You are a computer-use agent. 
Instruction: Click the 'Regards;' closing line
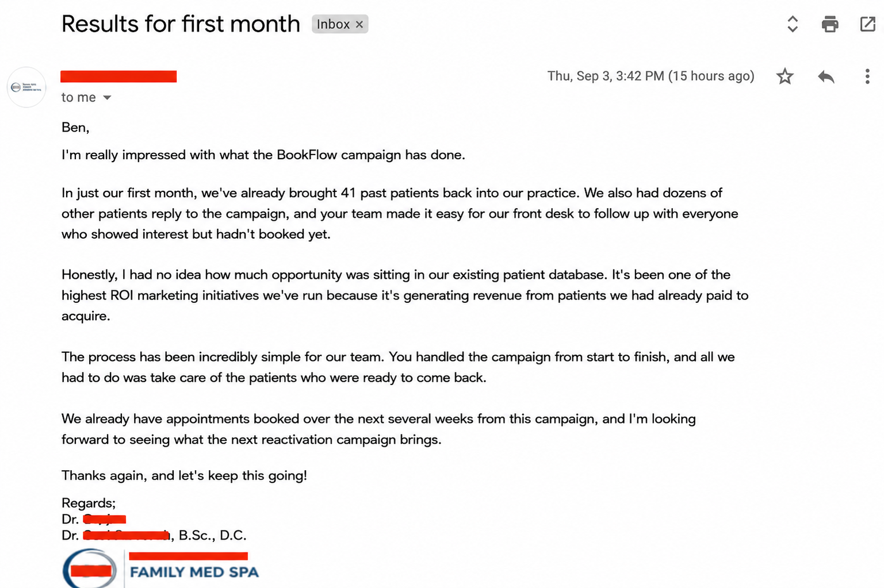pyautogui.click(x=89, y=503)
